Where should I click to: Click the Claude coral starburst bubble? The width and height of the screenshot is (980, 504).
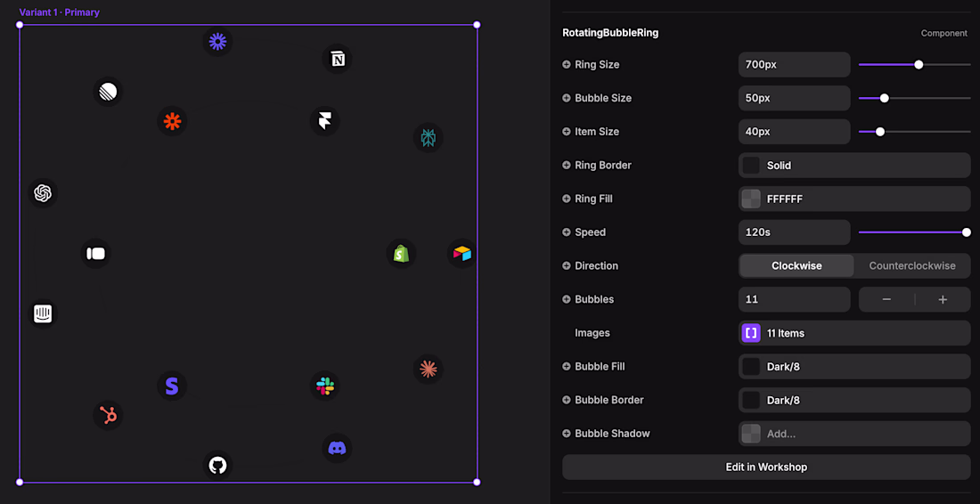click(x=429, y=370)
